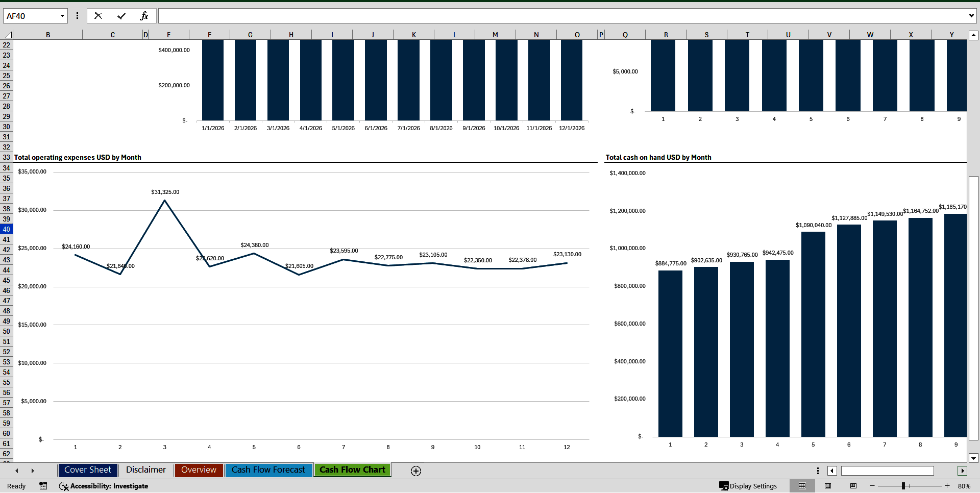Screen dimensions: 980x493
Task: Confirm entry with the formula bar checkmark
Action: (x=121, y=15)
